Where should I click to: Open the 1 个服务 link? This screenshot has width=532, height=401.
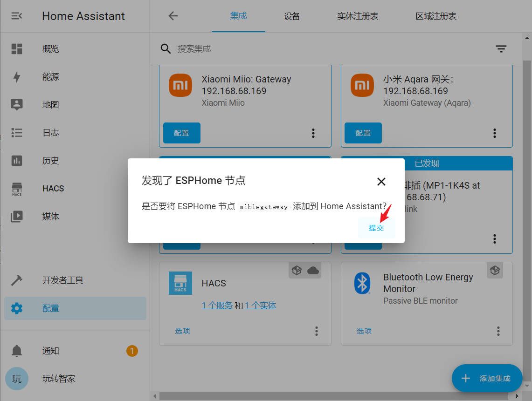click(217, 306)
